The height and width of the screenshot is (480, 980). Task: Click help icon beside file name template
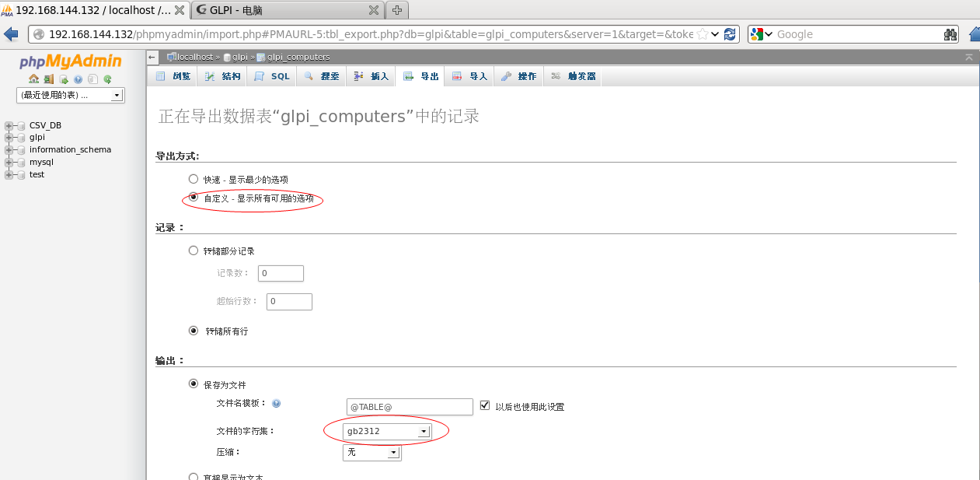tap(277, 404)
